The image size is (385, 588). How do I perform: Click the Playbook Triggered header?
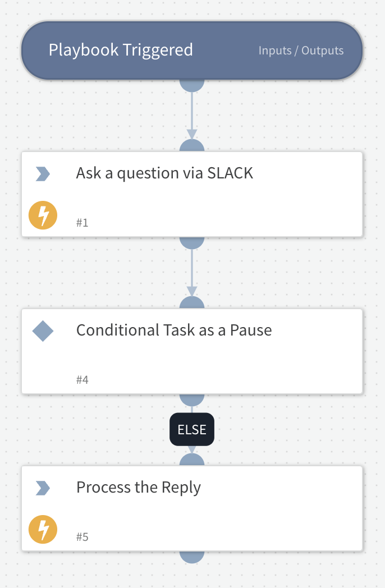(x=120, y=49)
